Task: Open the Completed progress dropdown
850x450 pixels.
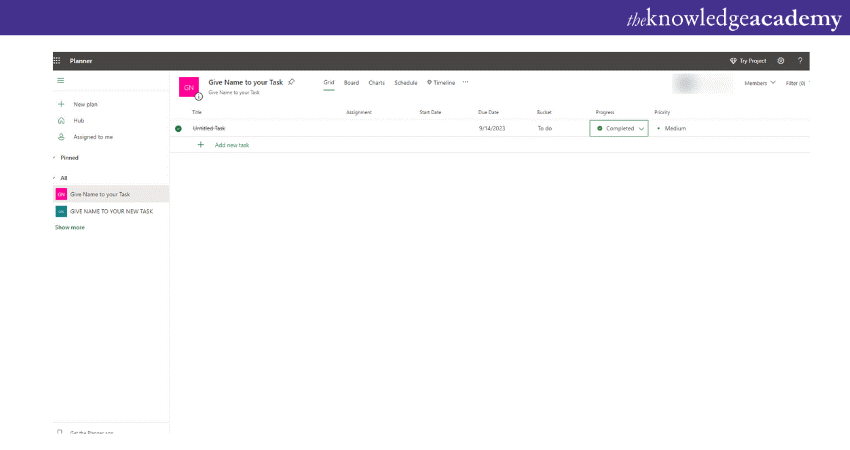Action: [641, 129]
